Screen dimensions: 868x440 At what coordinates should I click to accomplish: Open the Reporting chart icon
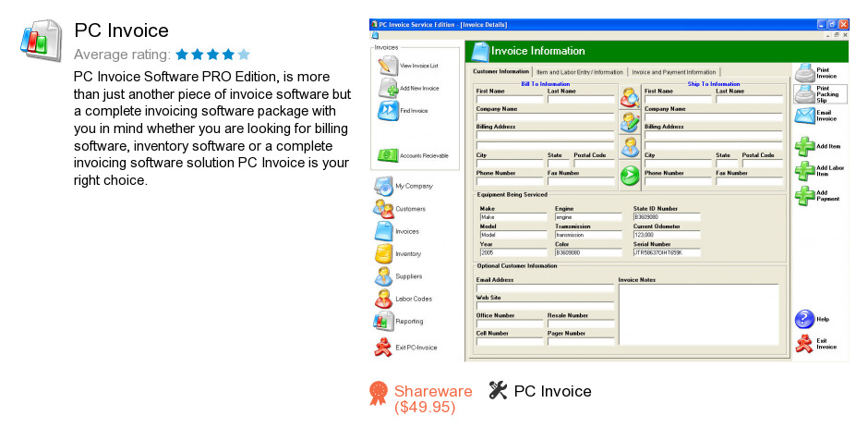click(383, 321)
